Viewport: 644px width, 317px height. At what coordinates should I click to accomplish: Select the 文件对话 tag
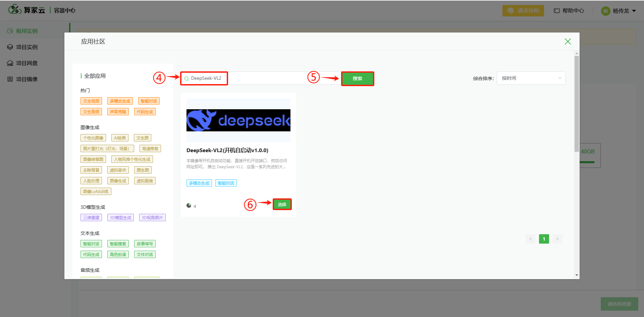coord(145,255)
